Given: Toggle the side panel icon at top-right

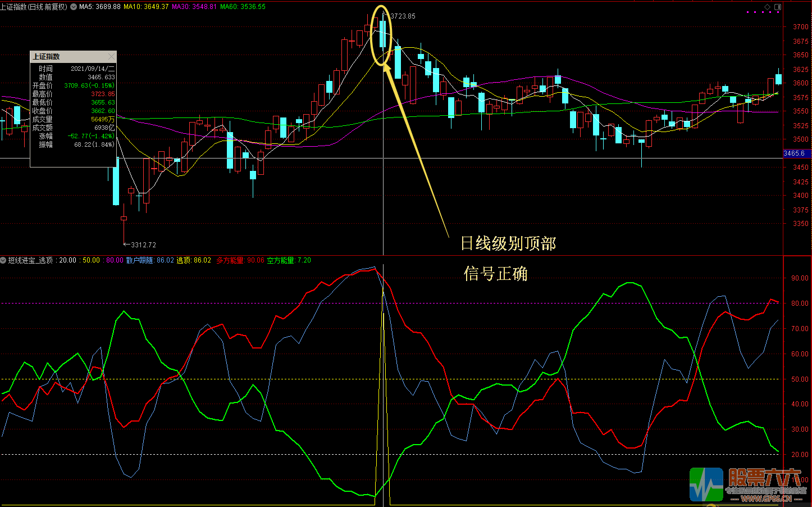Looking at the screenshot, I should pyautogui.click(x=778, y=7).
